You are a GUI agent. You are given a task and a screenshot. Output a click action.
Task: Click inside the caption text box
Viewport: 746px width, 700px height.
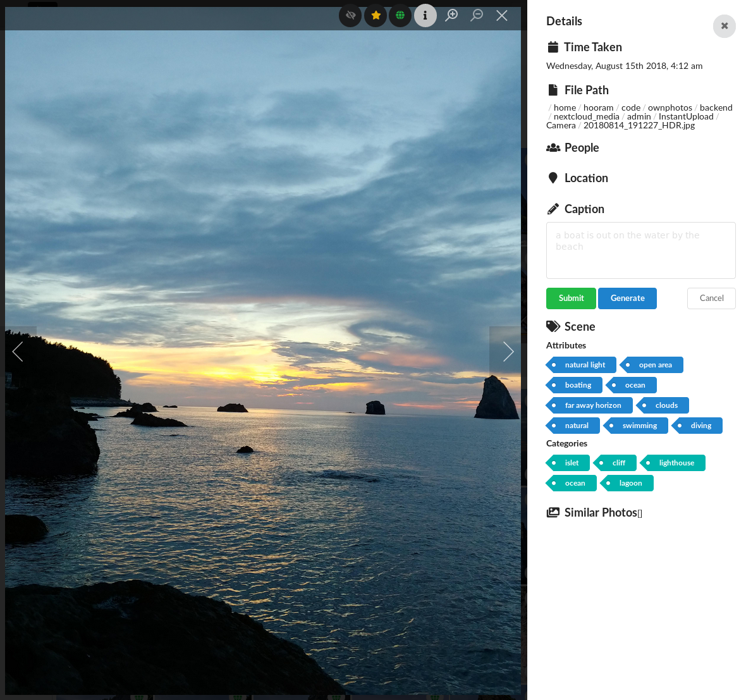(x=640, y=250)
